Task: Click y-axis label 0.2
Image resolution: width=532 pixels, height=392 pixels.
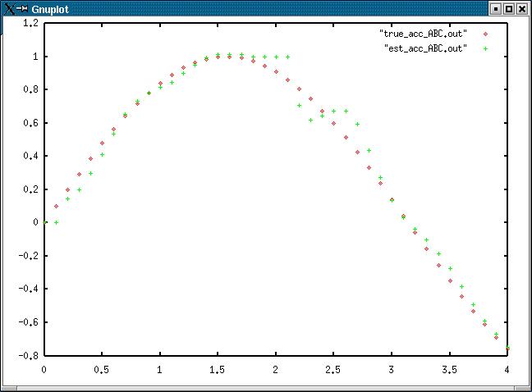Action: point(30,189)
